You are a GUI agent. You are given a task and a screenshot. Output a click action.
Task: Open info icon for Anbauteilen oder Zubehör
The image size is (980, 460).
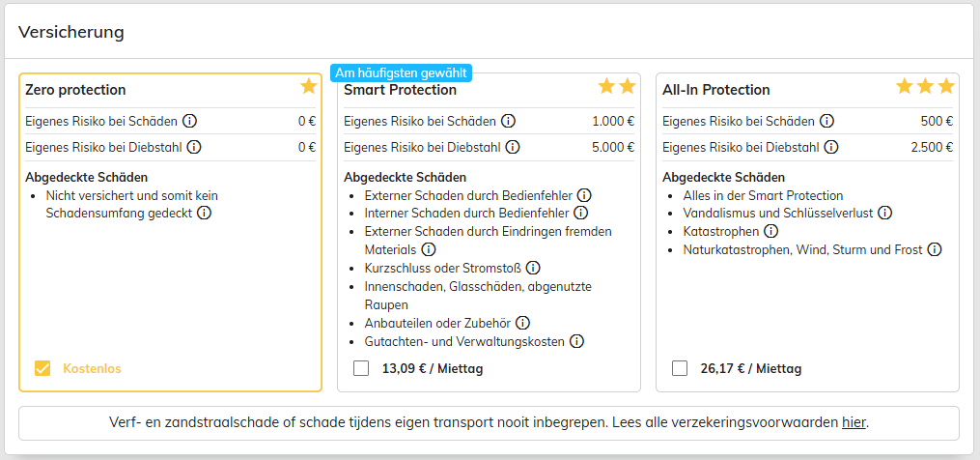[x=523, y=323]
